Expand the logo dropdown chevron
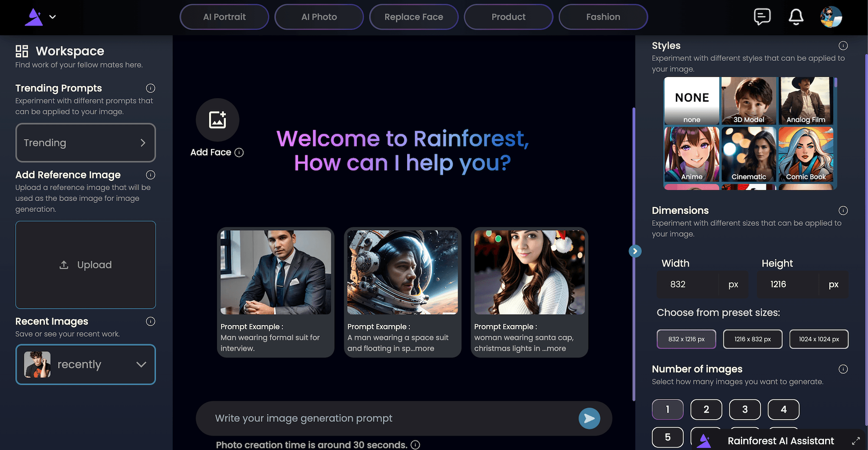 [53, 17]
